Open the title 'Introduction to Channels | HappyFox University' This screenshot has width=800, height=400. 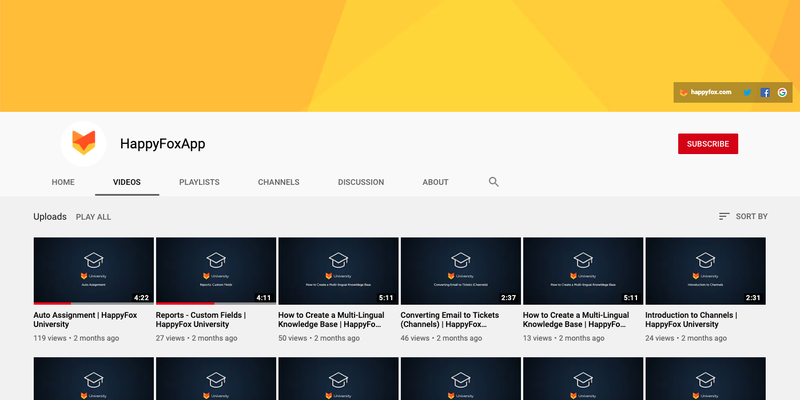[691, 320]
